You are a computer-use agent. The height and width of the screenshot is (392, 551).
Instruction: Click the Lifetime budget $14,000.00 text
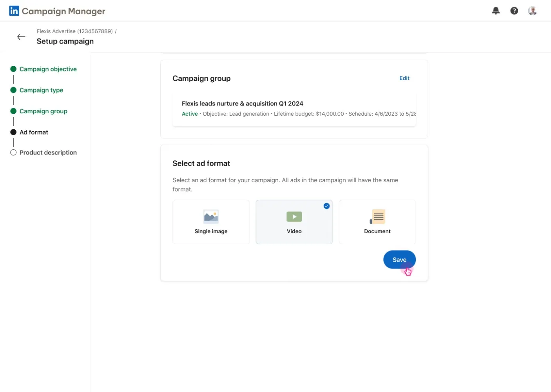309,114
